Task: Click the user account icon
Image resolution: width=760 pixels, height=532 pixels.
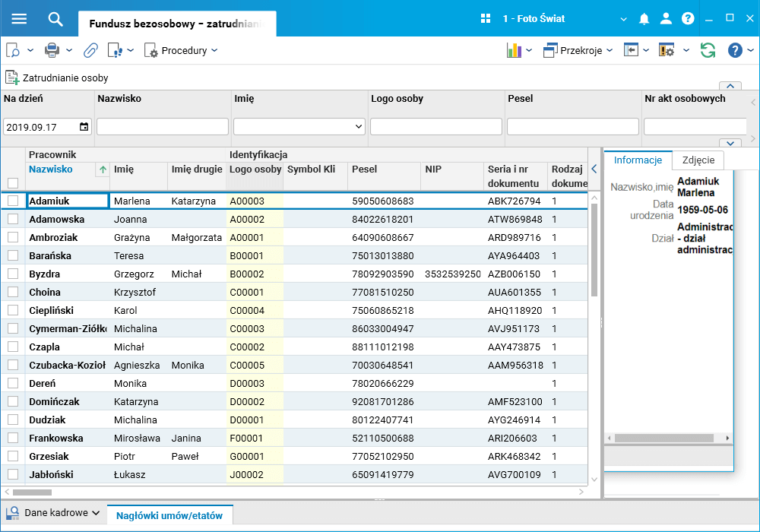Action: coord(666,19)
